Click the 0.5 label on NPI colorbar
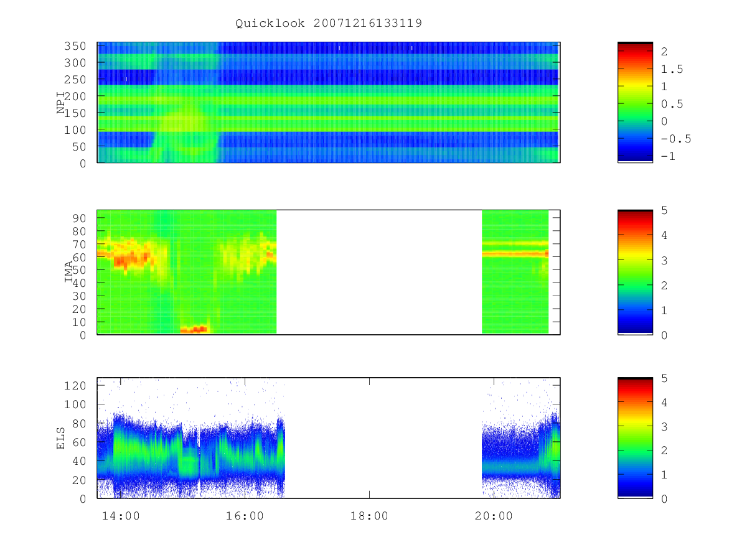The height and width of the screenshot is (560, 747). 672,104
